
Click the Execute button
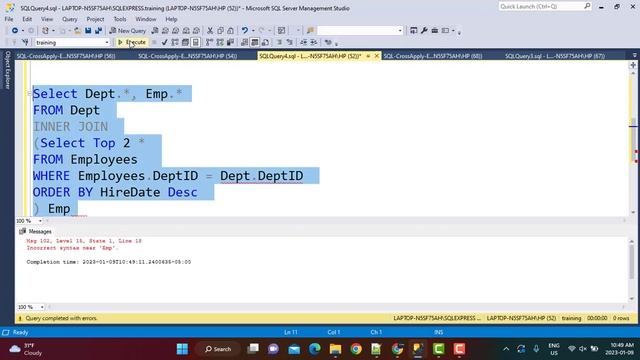(132, 42)
